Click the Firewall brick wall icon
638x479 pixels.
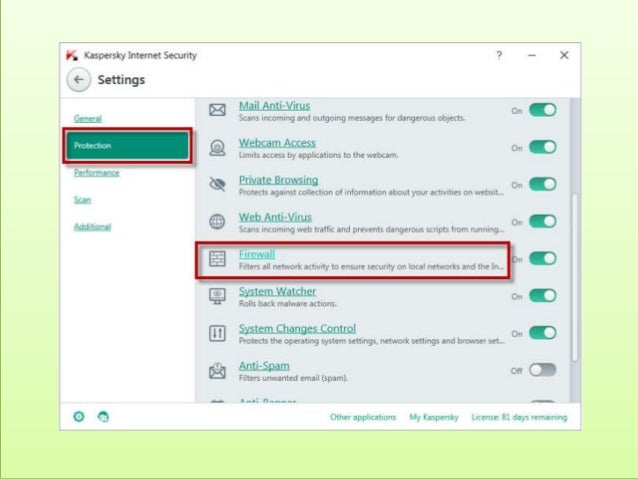click(x=217, y=259)
